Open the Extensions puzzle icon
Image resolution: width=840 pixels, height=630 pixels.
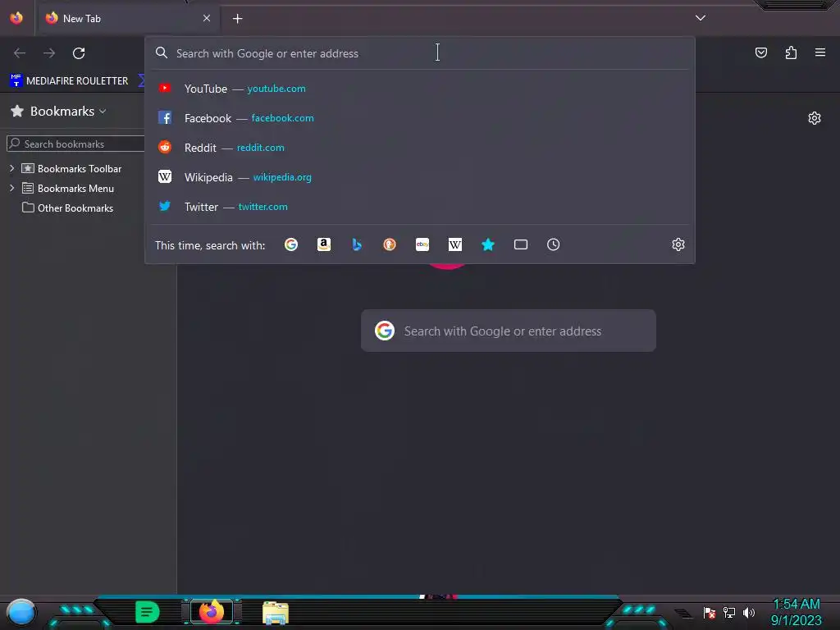pos(791,52)
